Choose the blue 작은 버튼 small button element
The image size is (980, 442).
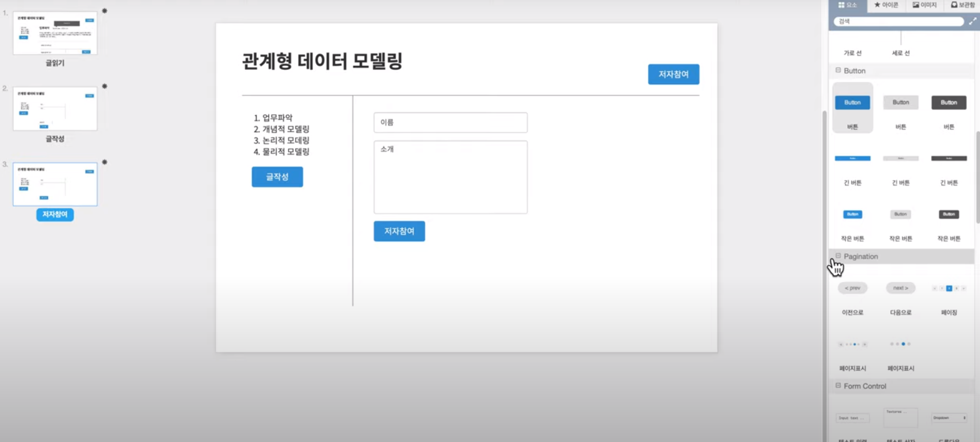(x=852, y=214)
